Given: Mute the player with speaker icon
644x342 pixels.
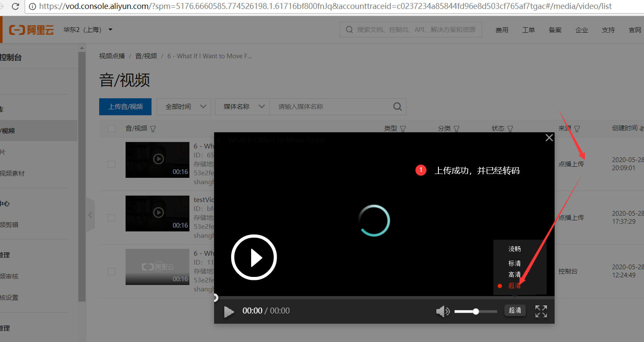Looking at the screenshot, I should pos(443,311).
